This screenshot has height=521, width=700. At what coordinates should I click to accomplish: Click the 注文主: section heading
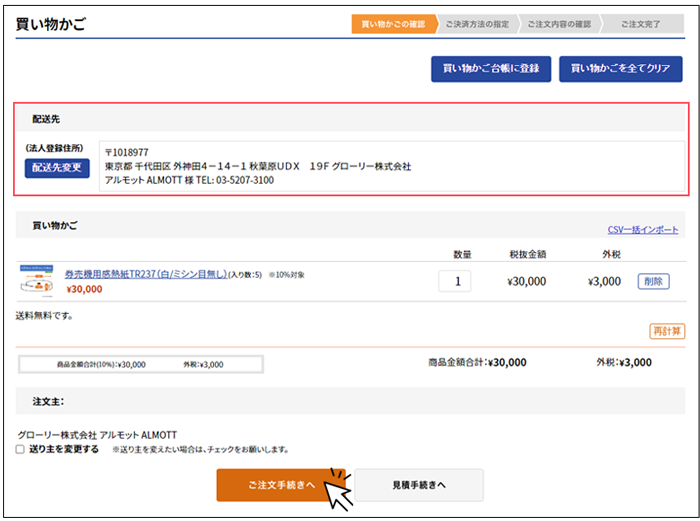(x=48, y=402)
